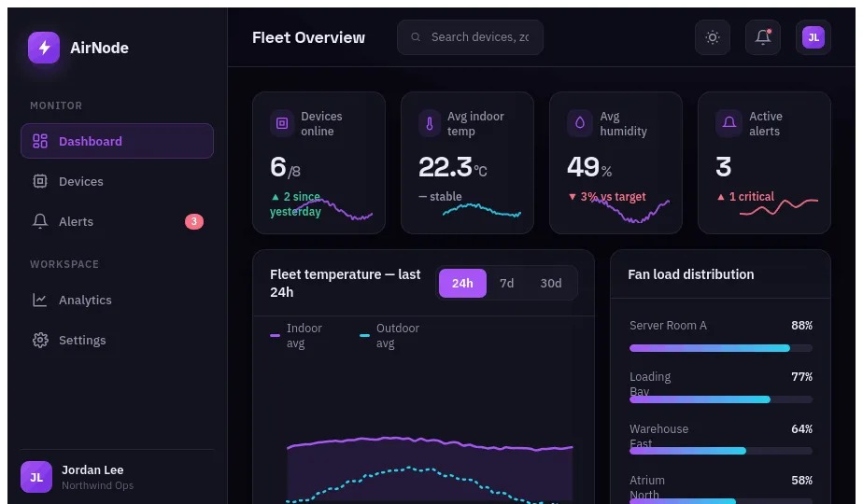Click the '1 critical' alert indicator
The width and height of the screenshot is (863, 504).
(x=745, y=196)
